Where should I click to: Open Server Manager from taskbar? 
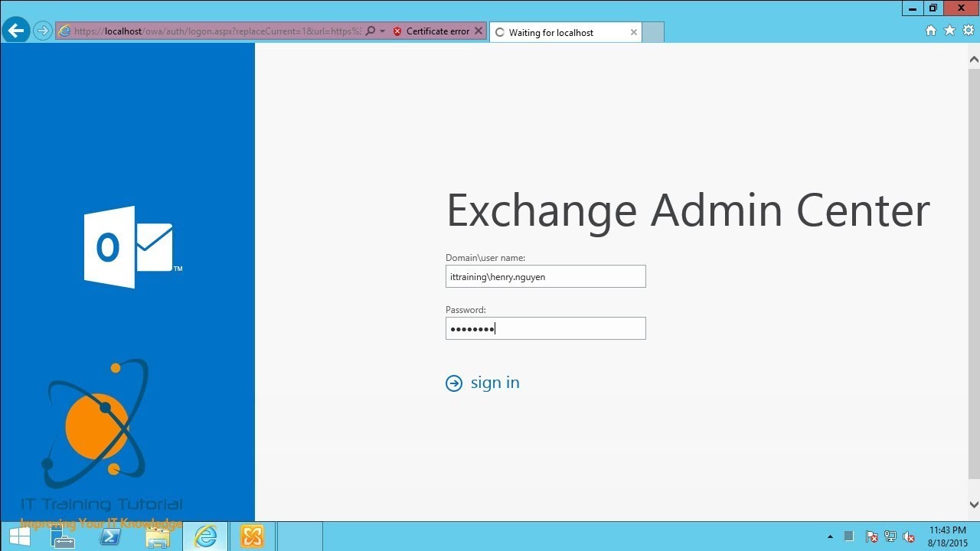pos(63,536)
